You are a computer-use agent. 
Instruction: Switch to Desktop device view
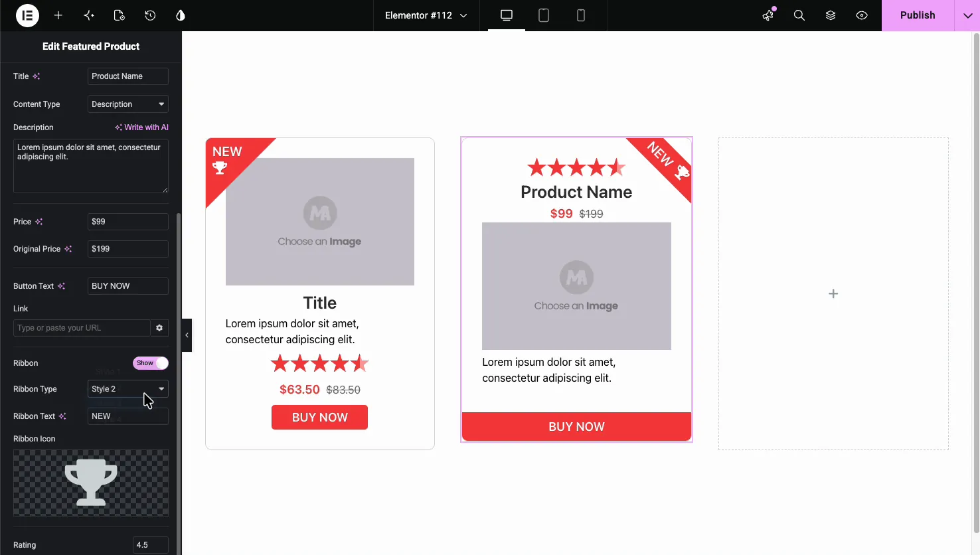pos(507,15)
